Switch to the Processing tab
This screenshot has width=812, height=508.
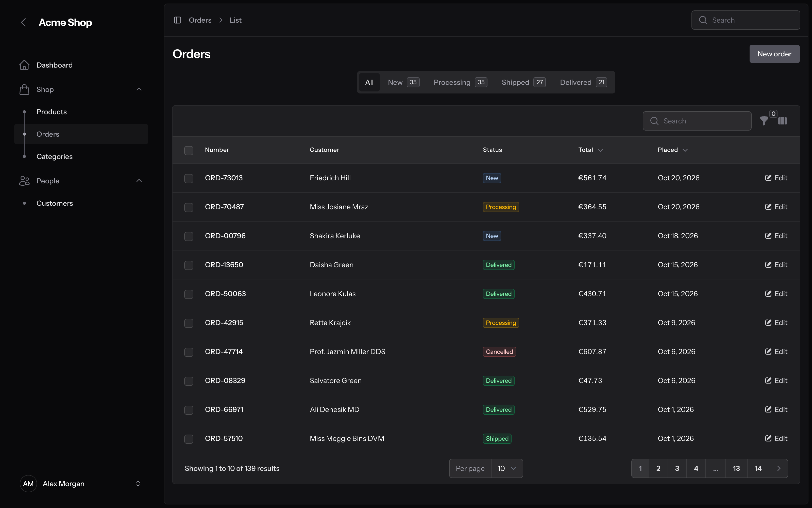click(460, 82)
